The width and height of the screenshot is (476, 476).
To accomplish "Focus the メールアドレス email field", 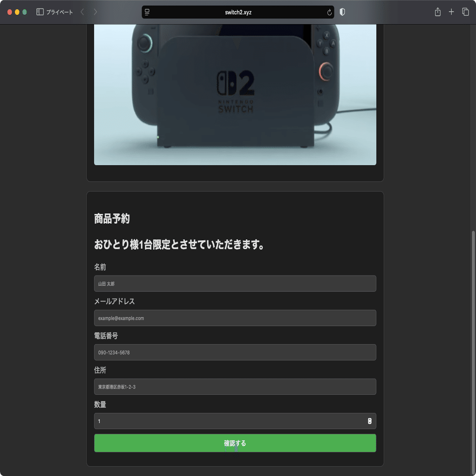I will click(235, 318).
